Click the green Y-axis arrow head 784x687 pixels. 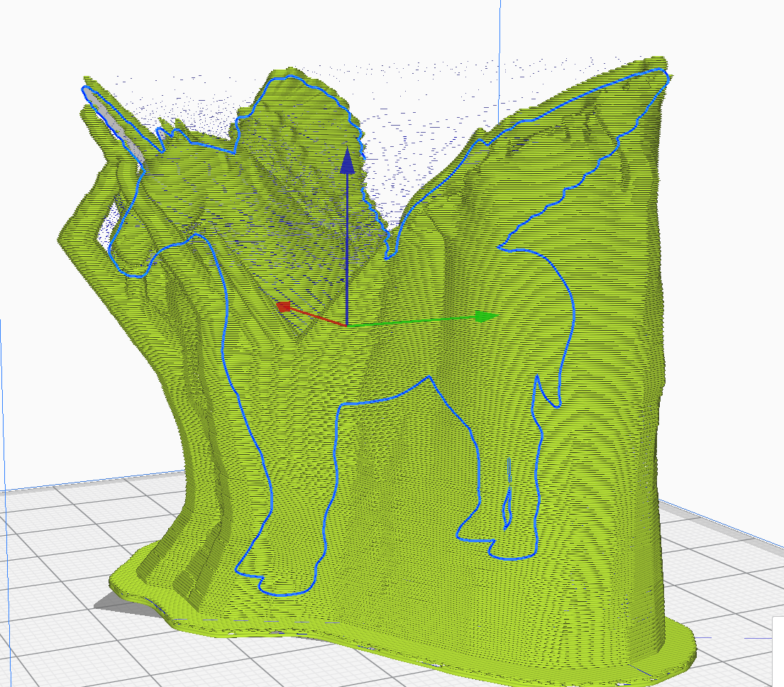click(x=485, y=316)
